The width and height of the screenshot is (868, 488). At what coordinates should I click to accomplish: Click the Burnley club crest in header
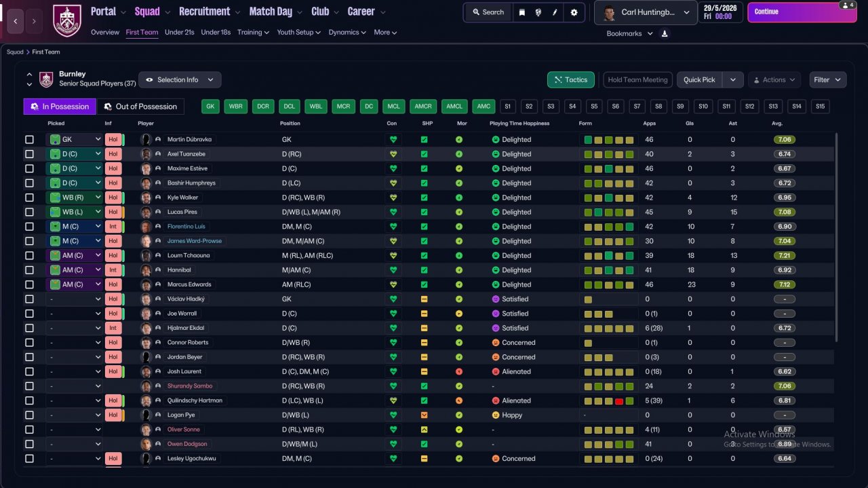coord(66,20)
